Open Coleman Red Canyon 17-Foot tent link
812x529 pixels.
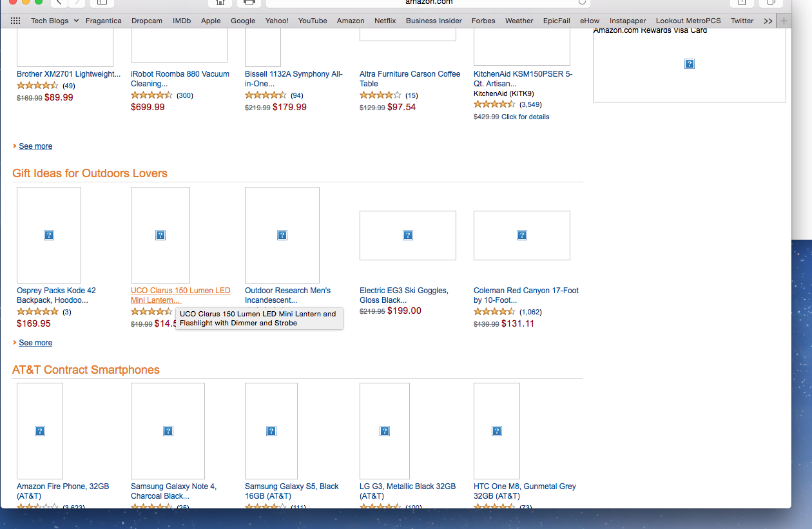click(x=526, y=295)
